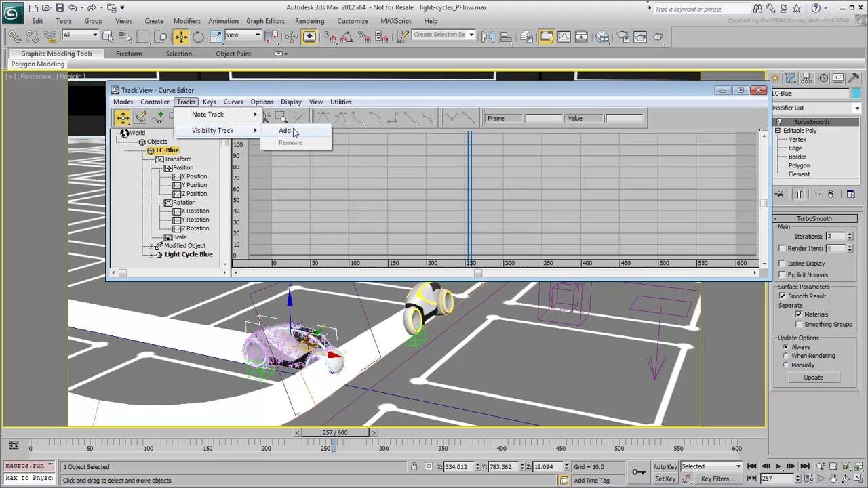Select Draw Curves tool in Curve Editor
Viewport: 868px width, 488px height.
point(141,118)
